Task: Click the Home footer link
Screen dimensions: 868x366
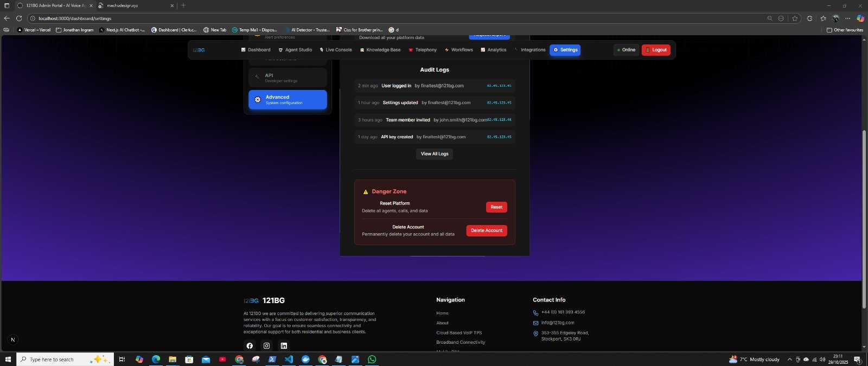Action: point(442,313)
